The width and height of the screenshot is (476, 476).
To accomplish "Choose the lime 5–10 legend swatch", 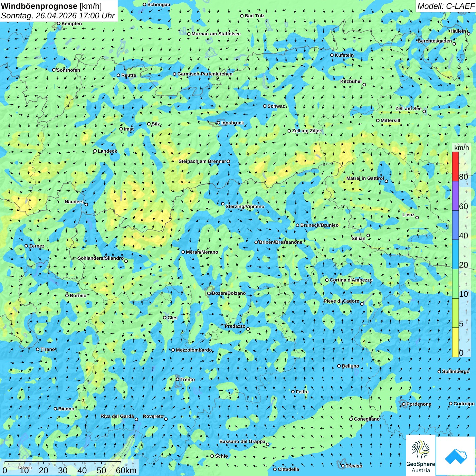I will (455, 313).
